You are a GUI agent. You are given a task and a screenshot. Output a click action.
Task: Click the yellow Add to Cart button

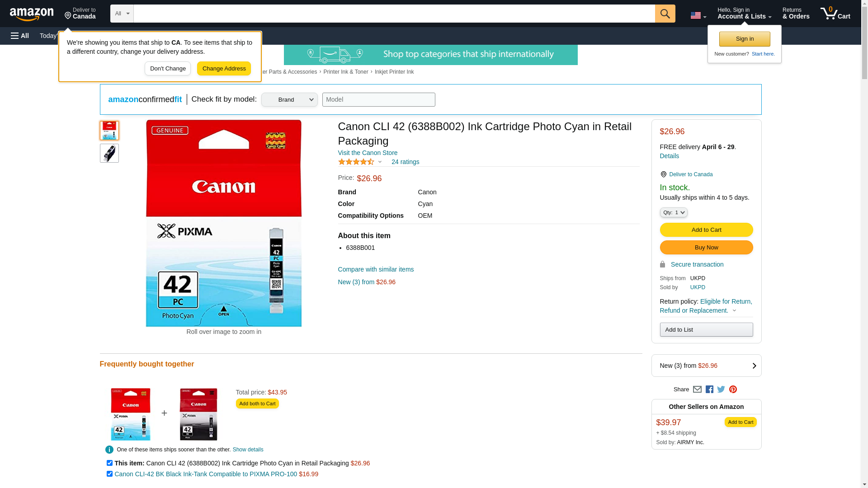point(706,230)
